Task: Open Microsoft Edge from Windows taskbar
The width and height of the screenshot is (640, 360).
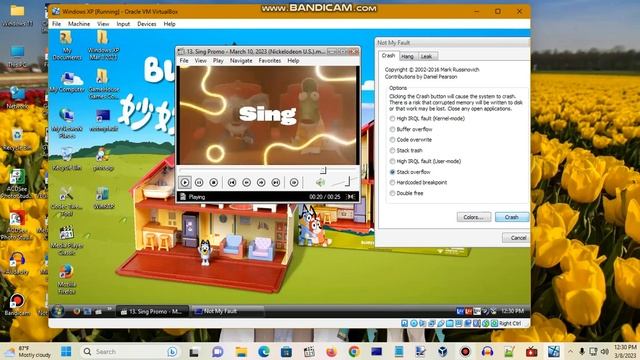Action: click(x=264, y=351)
